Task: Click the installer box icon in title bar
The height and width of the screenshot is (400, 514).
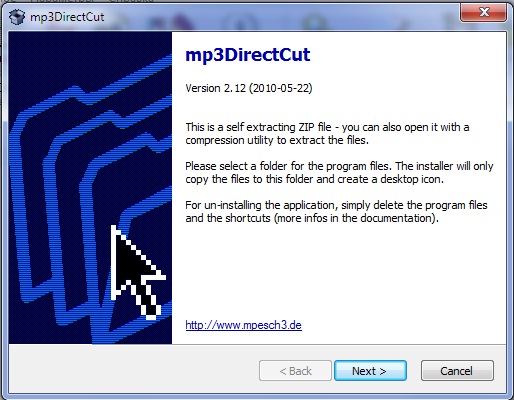Action: point(17,17)
